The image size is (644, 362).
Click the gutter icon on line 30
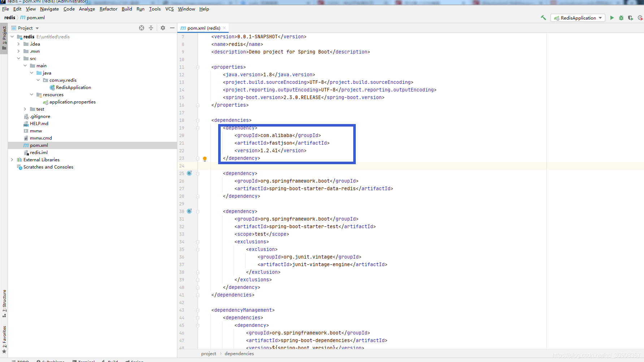pos(189,211)
